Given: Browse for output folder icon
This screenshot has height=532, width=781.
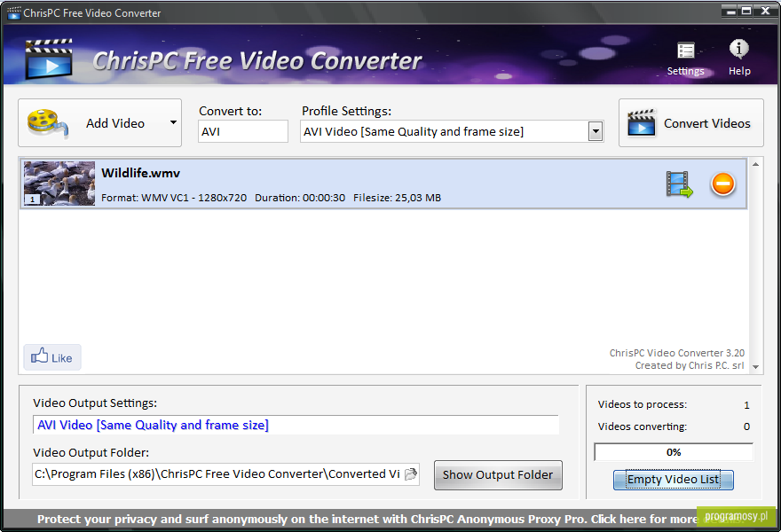Looking at the screenshot, I should click(411, 474).
